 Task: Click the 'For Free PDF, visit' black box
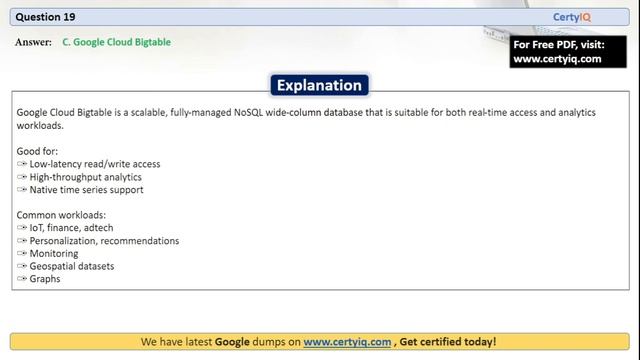(x=568, y=52)
